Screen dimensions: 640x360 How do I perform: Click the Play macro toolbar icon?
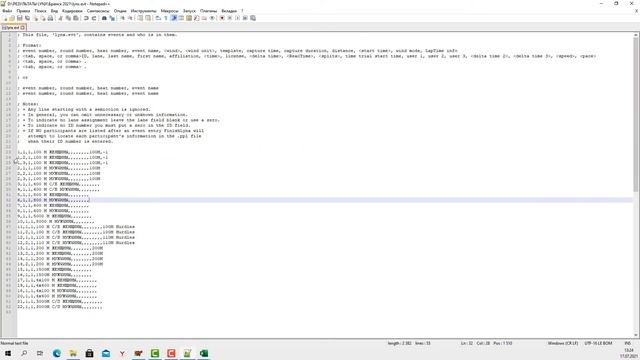pos(238,18)
